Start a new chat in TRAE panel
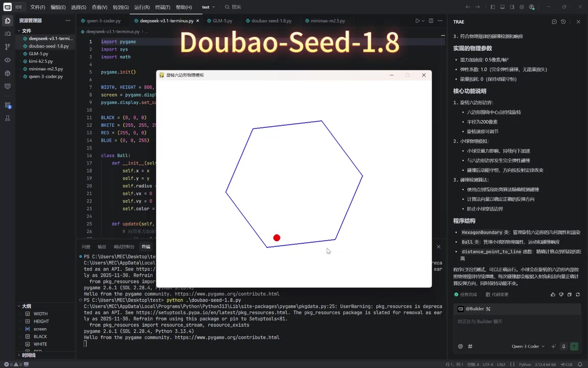 pos(554,22)
